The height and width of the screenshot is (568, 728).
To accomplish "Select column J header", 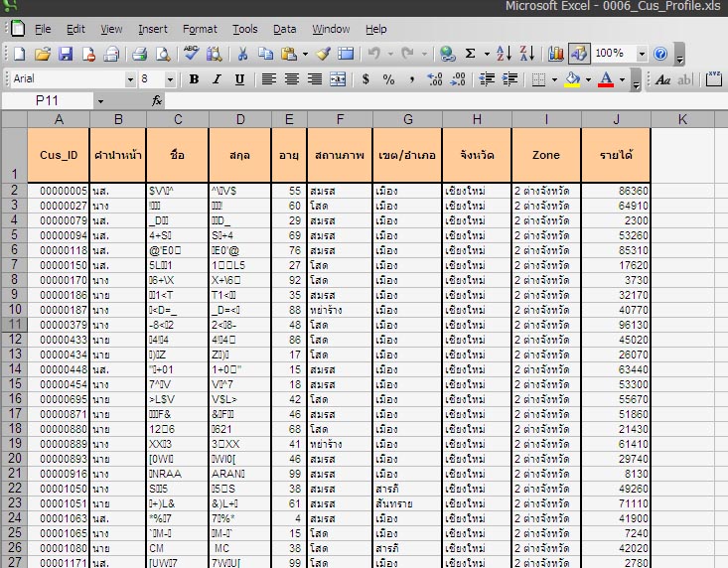I will (616, 120).
